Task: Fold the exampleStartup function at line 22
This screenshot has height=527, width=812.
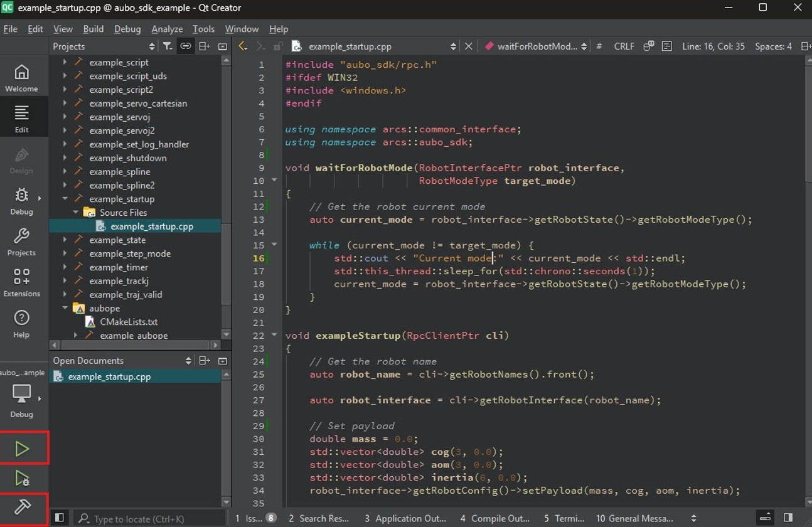Action: 274,336
